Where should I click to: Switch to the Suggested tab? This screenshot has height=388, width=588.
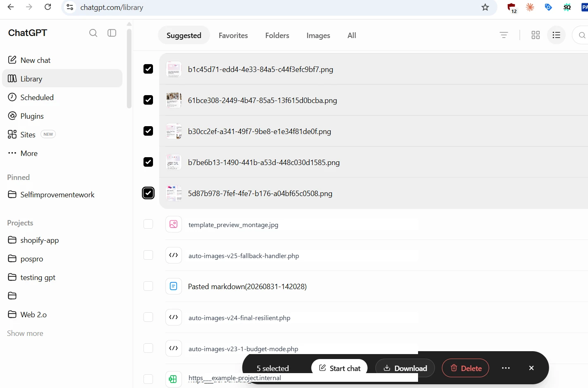pos(184,36)
